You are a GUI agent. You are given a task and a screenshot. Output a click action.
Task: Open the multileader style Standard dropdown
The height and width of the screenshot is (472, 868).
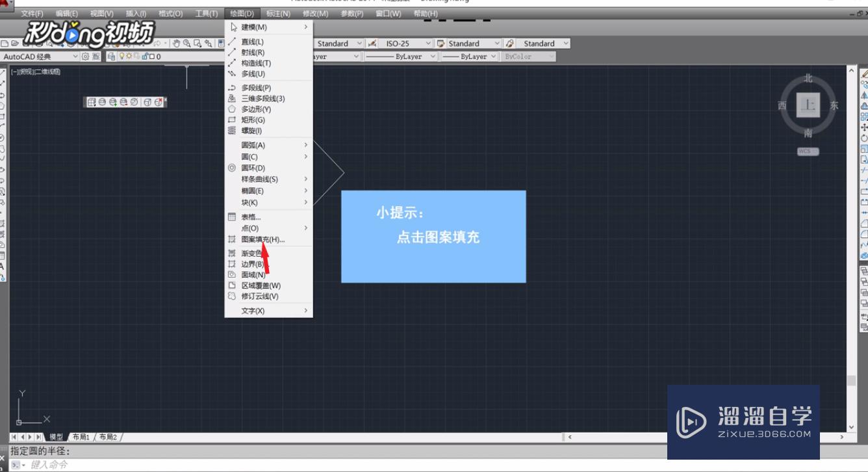coord(544,44)
